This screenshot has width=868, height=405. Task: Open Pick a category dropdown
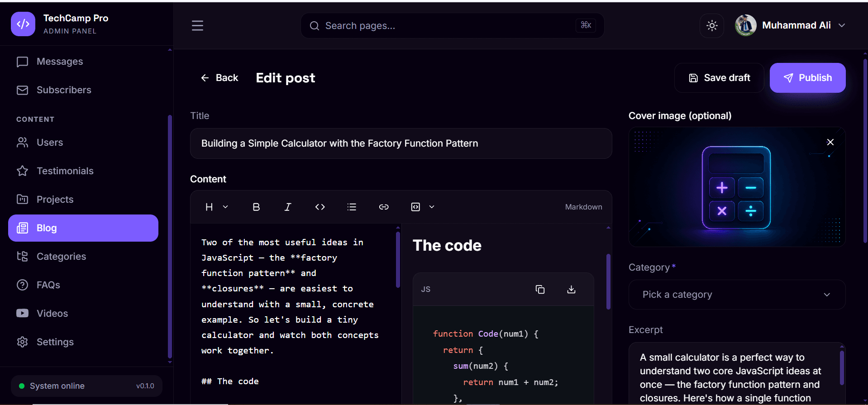tap(737, 295)
